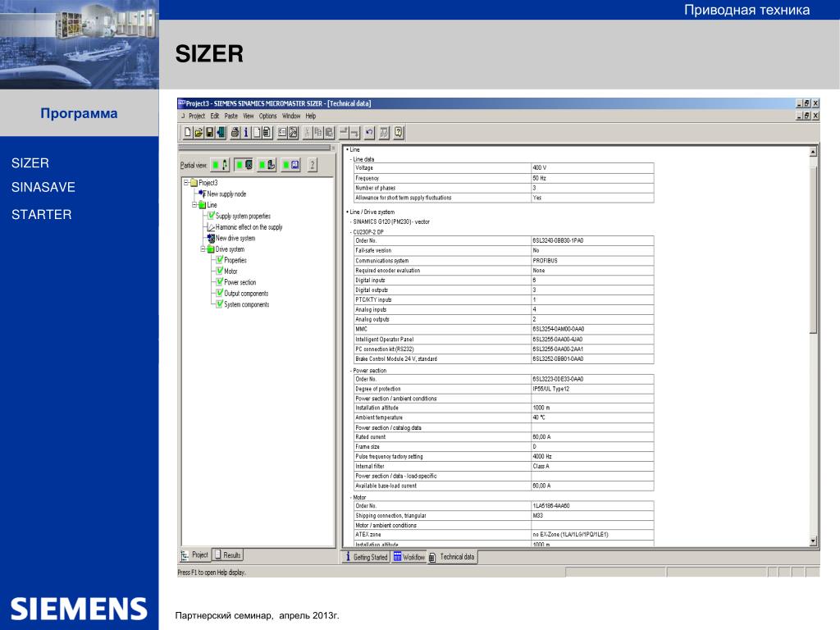840x630 pixels.
Task: Click the green Line folder icon
Action: pos(202,204)
